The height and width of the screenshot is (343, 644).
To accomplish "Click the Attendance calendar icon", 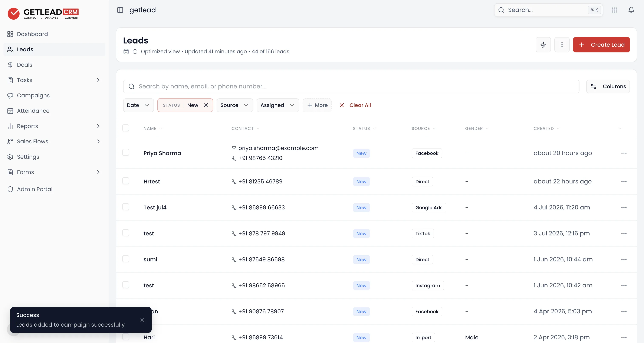I will tap(10, 111).
